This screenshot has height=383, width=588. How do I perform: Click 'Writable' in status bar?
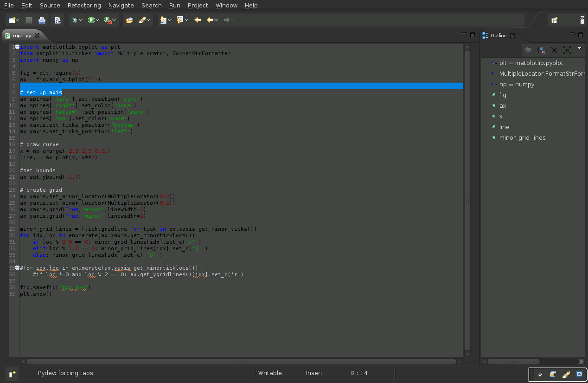coord(270,373)
